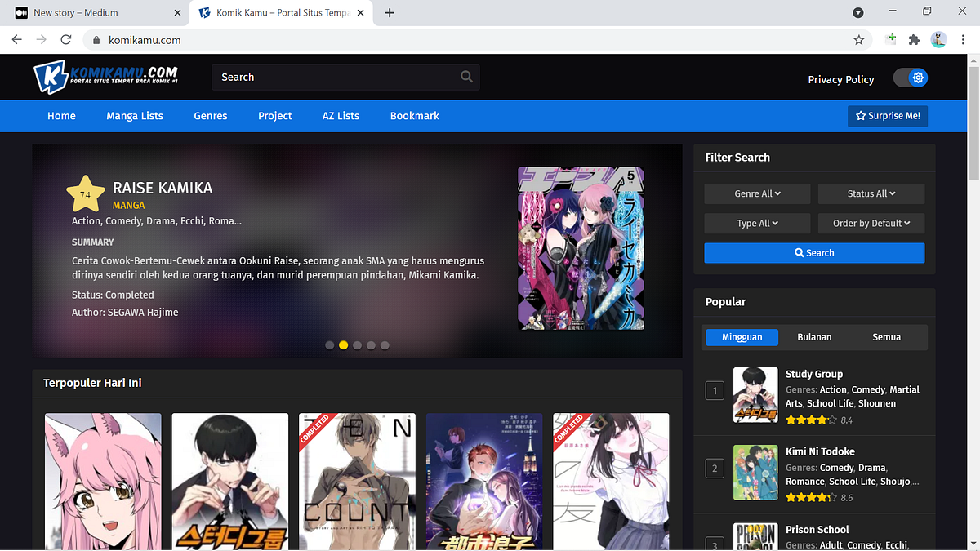Open the Genre All dropdown

point(757,193)
